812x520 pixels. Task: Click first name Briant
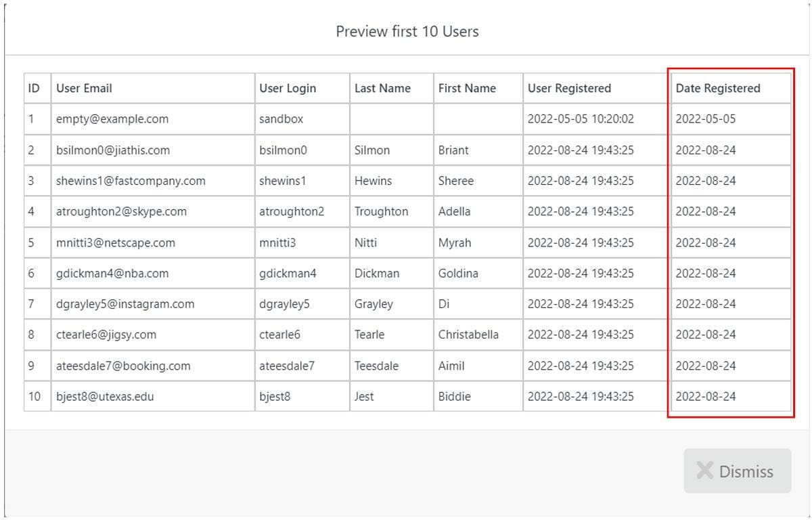[x=453, y=150]
